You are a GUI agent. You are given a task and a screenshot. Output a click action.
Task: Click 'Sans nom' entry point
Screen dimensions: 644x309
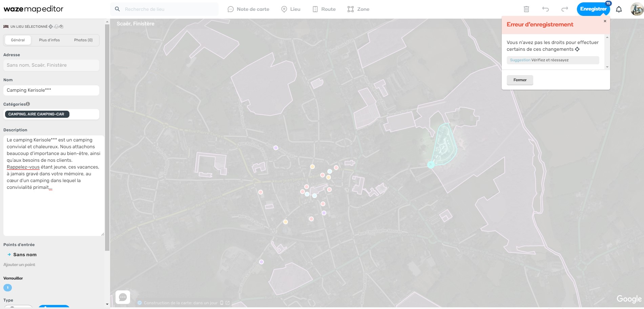pos(25,255)
